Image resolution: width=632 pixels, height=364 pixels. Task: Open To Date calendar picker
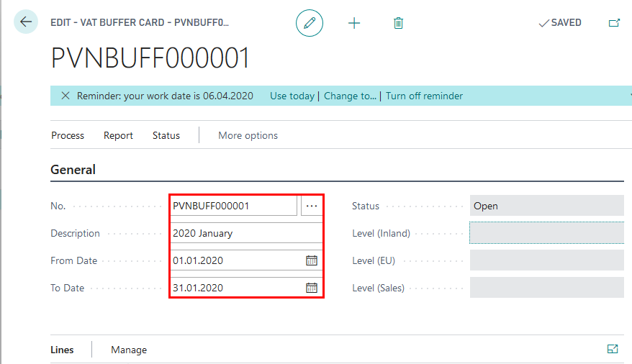point(312,288)
